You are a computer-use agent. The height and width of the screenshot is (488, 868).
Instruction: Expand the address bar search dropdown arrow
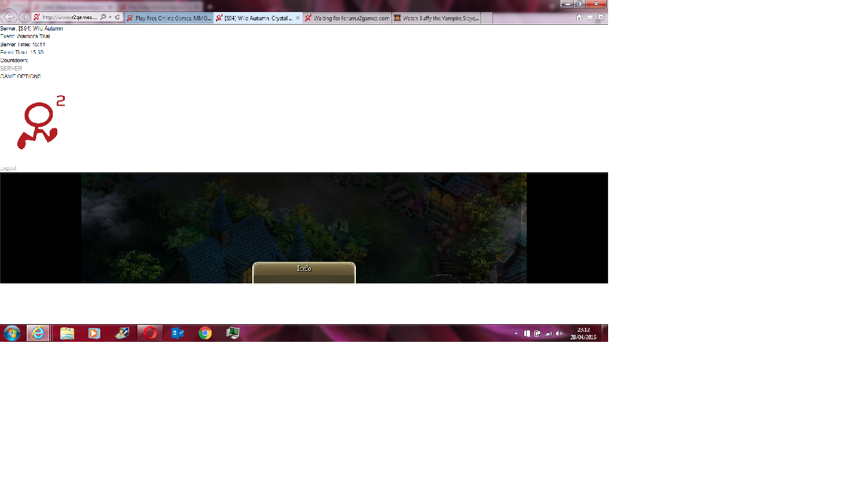(x=110, y=17)
